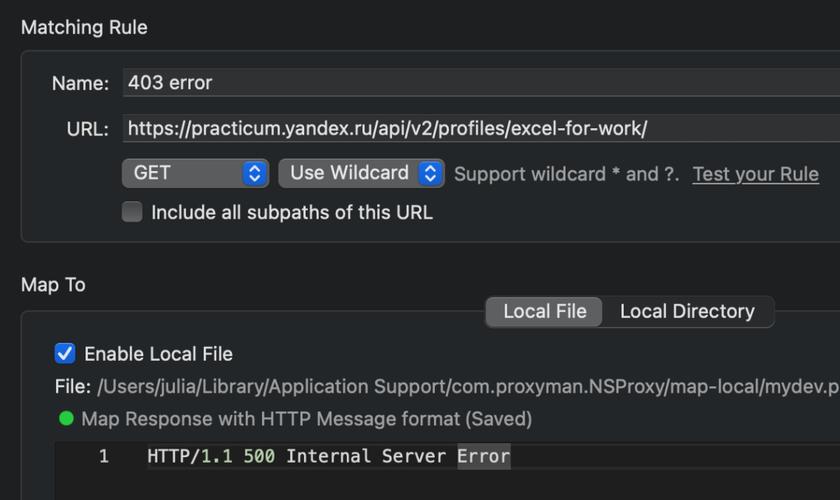Viewport: 840px width, 500px height.
Task: Uncheck the Enable Local File checkbox
Action: coord(65,353)
